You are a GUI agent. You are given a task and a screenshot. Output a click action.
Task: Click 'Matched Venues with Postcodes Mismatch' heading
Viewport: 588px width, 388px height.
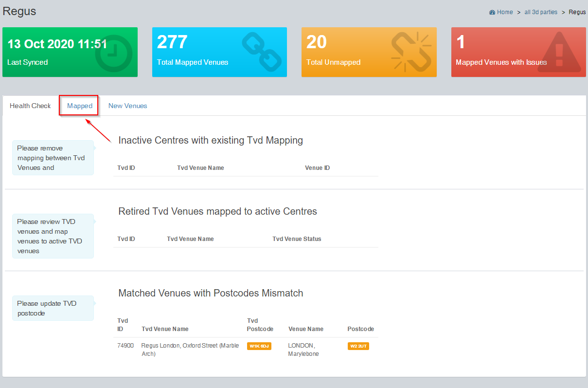[x=211, y=293]
